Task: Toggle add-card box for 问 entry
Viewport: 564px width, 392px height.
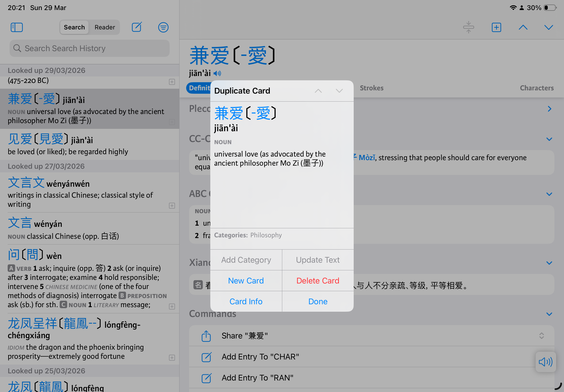Action: 172,306
